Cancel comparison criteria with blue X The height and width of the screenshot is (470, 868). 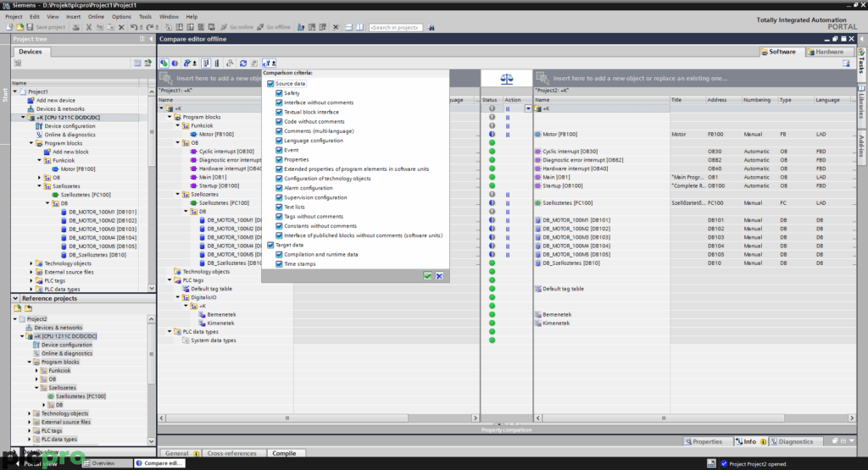[439, 276]
